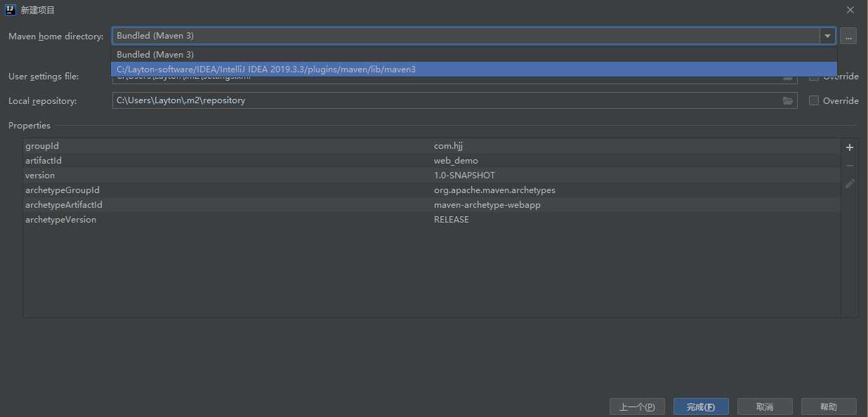Click the value com.hjj
The image size is (868, 417).
point(448,145)
